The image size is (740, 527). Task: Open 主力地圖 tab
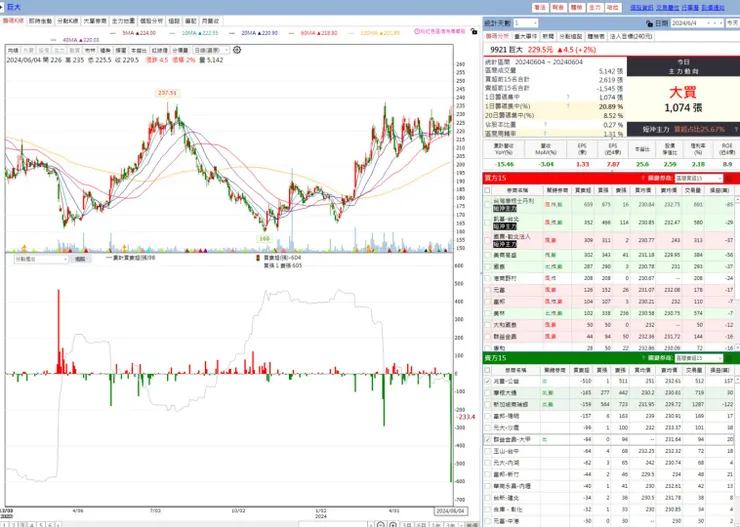click(123, 21)
